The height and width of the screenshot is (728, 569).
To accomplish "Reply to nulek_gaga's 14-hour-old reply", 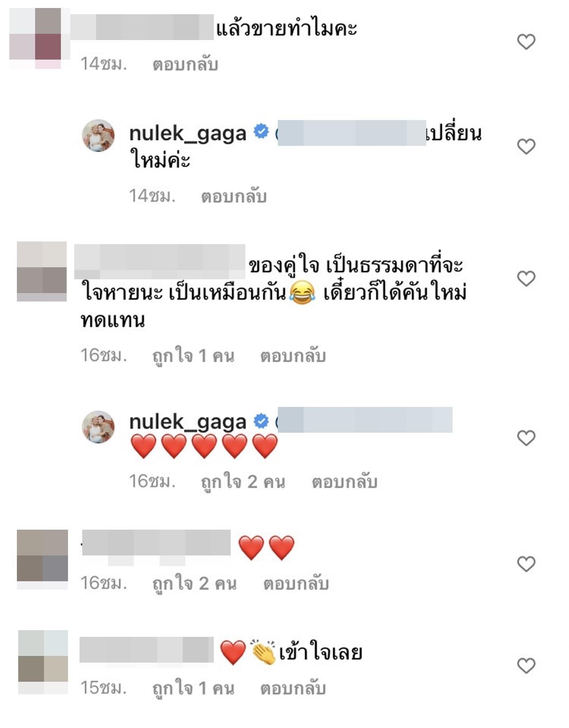I will [234, 196].
